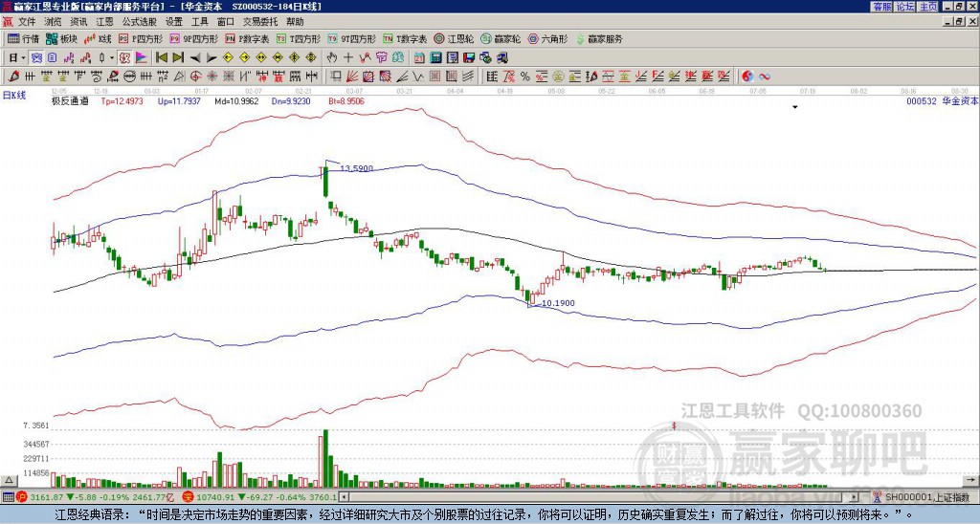Viewport: 980px width, 524px height.
Task: Expand the candlestick type dropdown arrow
Action: (x=112, y=58)
